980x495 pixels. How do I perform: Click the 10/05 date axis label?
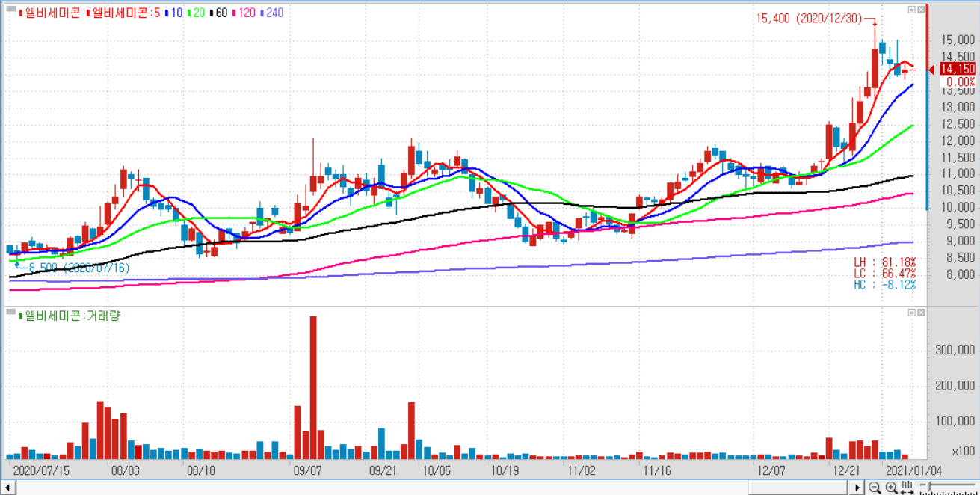point(437,471)
